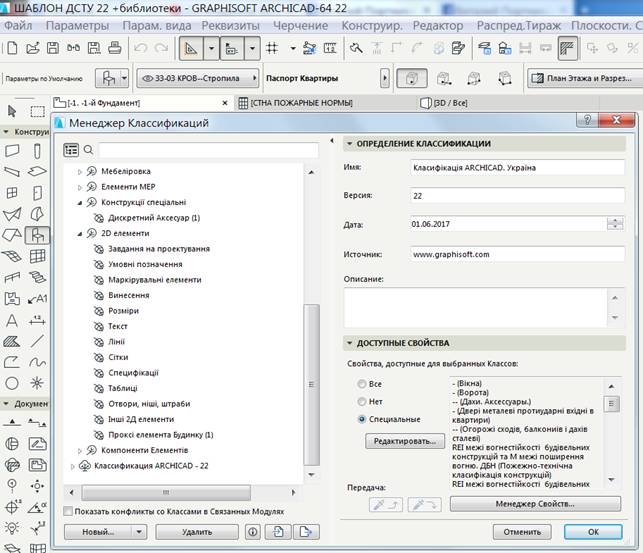The image size is (643, 553).
Task: Click the Дата field stepper arrows
Action: (615, 224)
